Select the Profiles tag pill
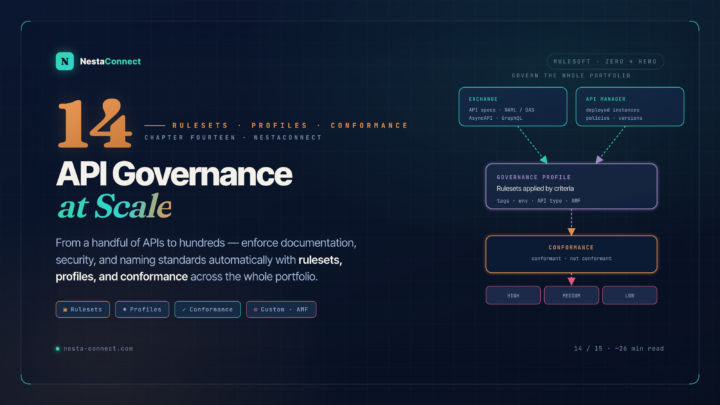 pos(142,309)
